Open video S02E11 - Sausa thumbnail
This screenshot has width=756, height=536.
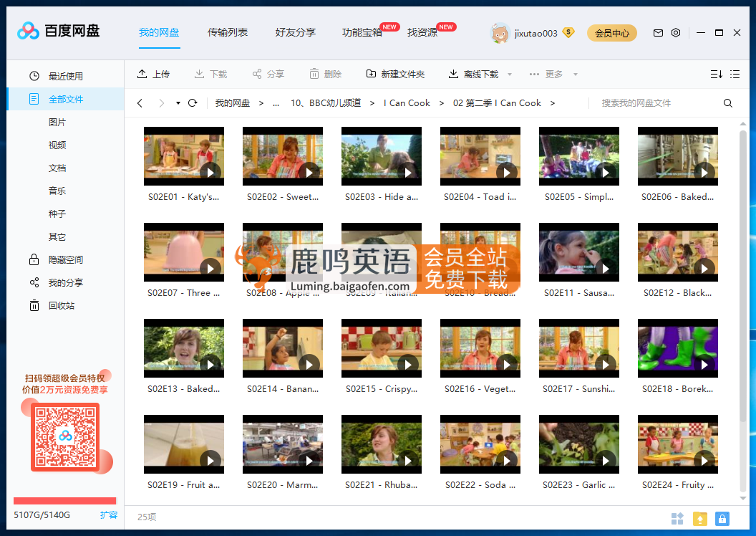click(x=578, y=252)
